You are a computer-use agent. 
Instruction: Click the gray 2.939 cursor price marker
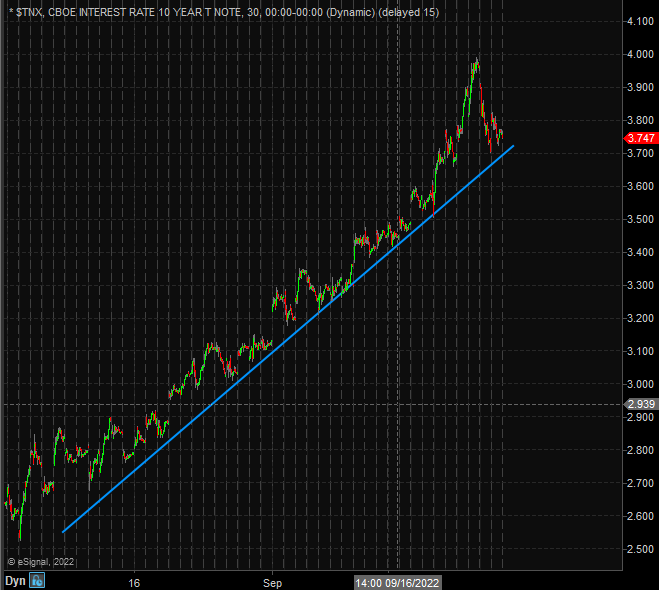641,404
